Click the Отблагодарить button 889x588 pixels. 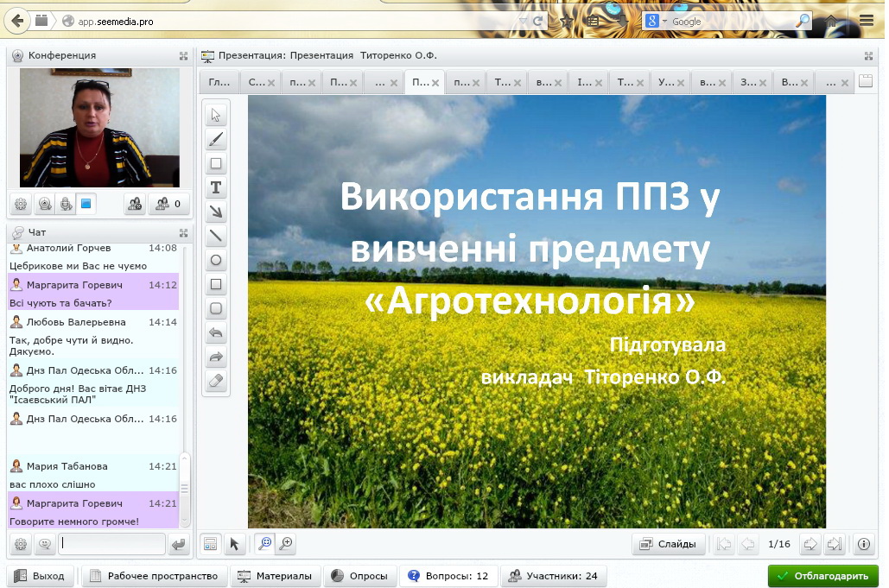click(822, 576)
